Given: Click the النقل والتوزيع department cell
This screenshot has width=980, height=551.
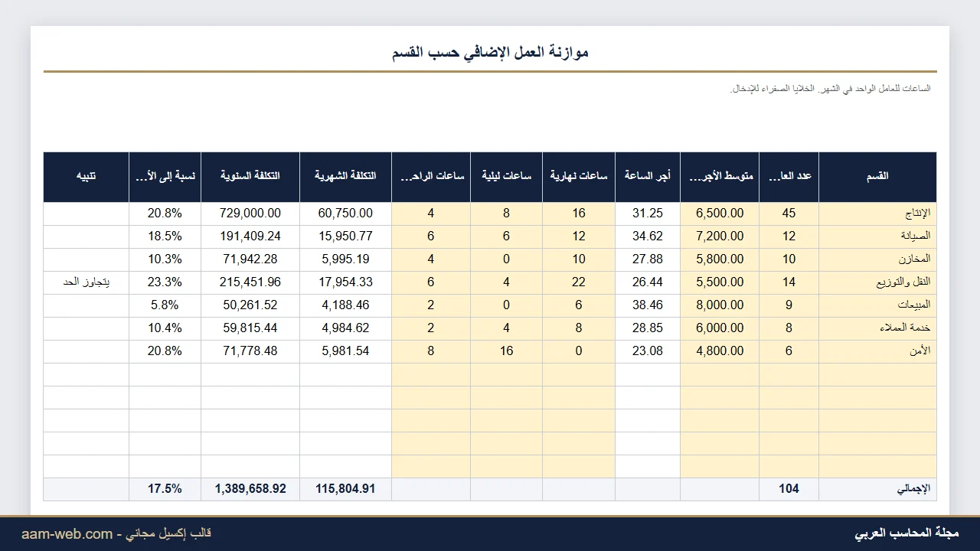Looking at the screenshot, I should coord(877,282).
